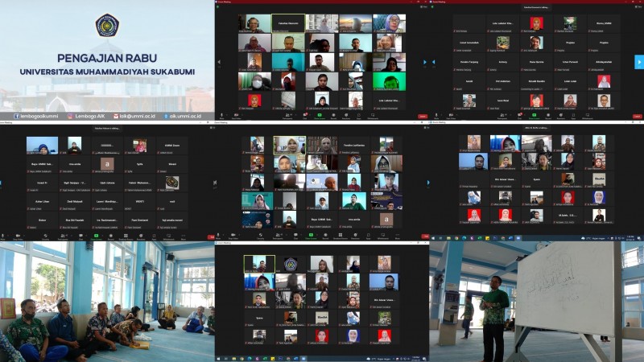Viewport: 644px width, 362px height.
Task: Open Participants icon in top-middle Zoom window
Action: 288,115
